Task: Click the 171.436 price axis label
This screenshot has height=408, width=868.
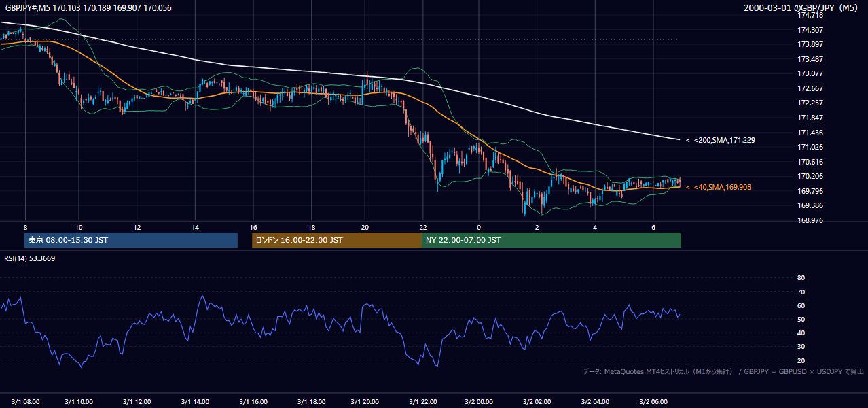Action: pyautogui.click(x=810, y=133)
